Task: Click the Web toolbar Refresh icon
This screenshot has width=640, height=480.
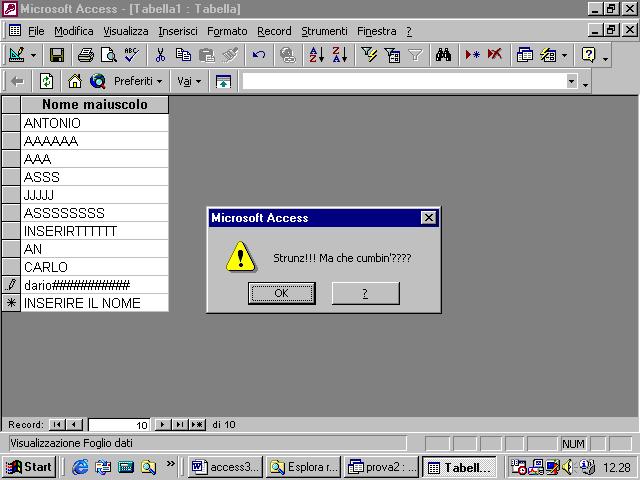Action: pyautogui.click(x=46, y=82)
